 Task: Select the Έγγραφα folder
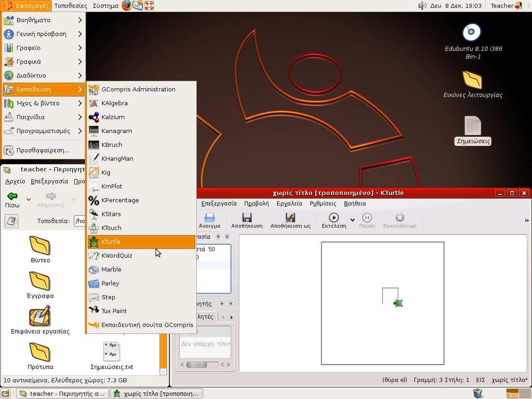pyautogui.click(x=40, y=285)
